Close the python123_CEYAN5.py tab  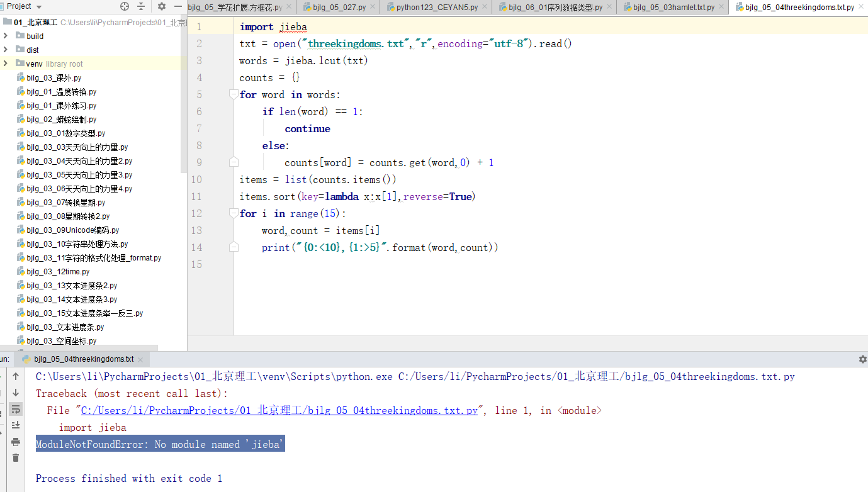483,8
